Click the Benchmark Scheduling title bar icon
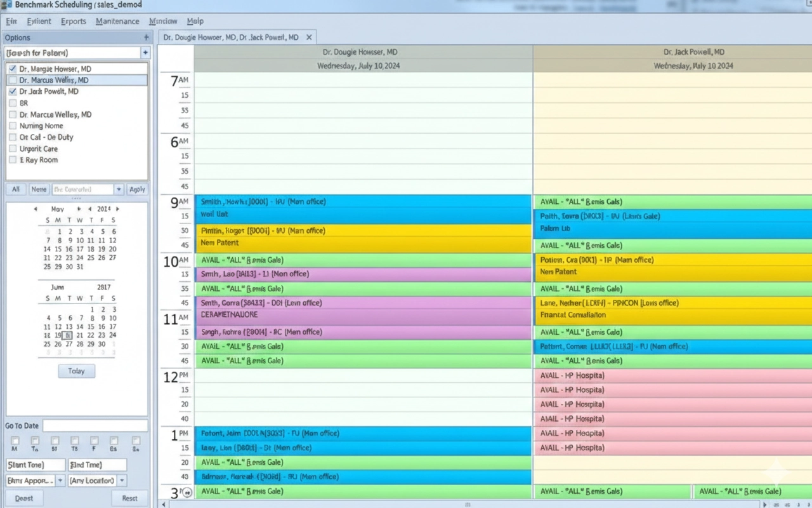 (x=6, y=4)
